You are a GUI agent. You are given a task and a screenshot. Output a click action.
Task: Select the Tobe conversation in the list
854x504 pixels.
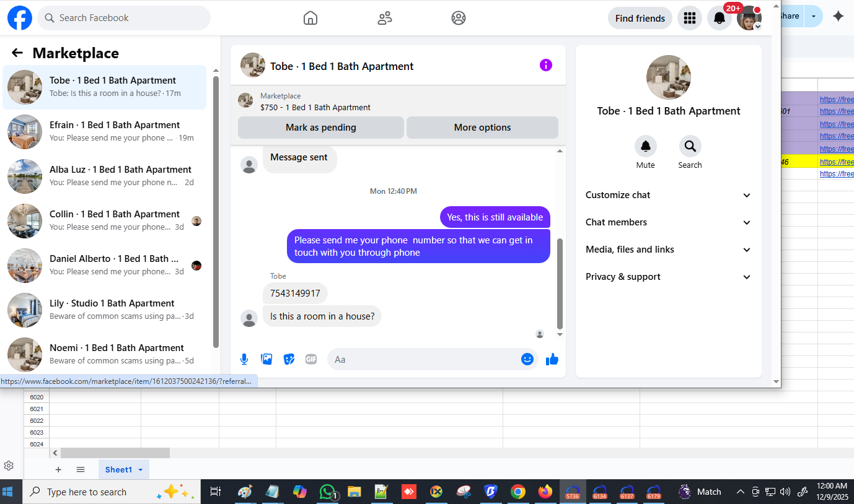[x=104, y=87]
